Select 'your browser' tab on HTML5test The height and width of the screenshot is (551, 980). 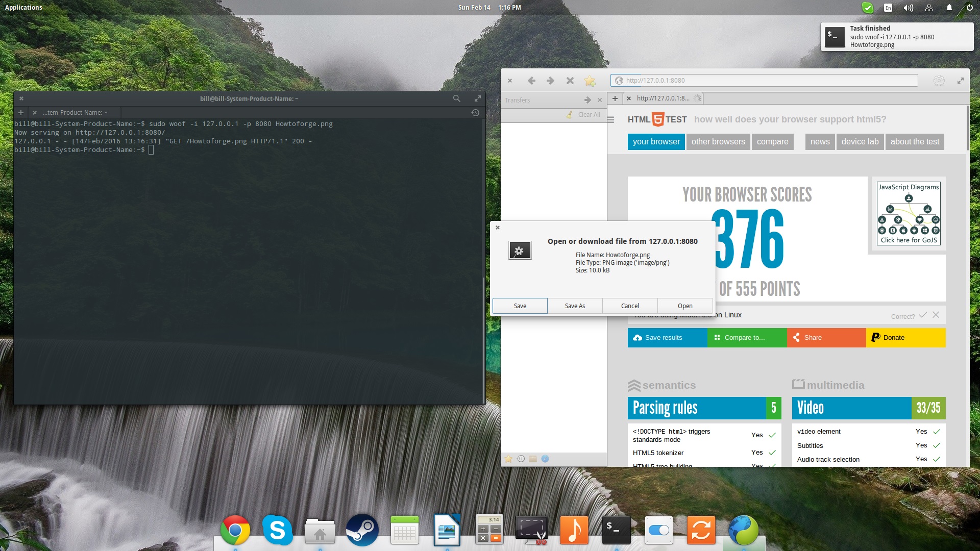656,142
